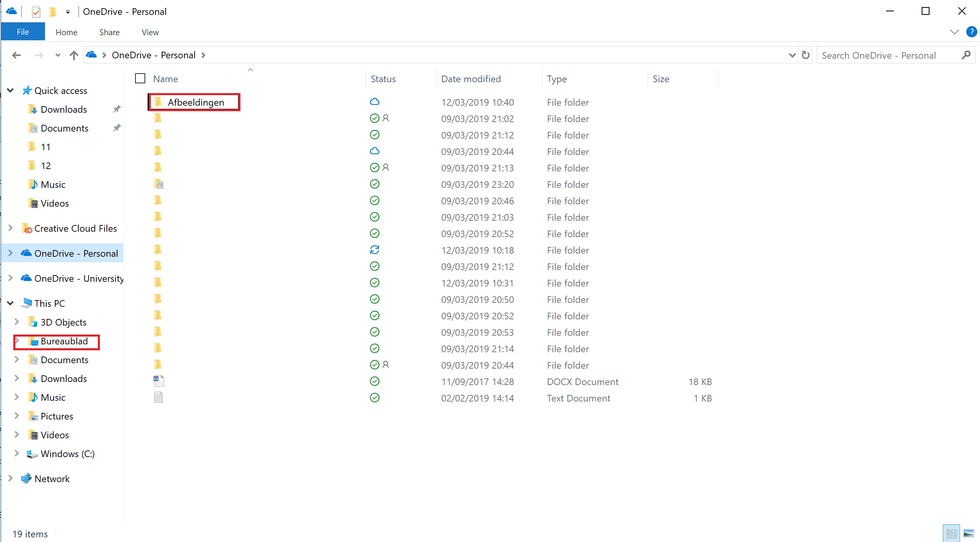Click the Refresh button in the address bar
Image resolution: width=980 pixels, height=542 pixels.
point(805,55)
